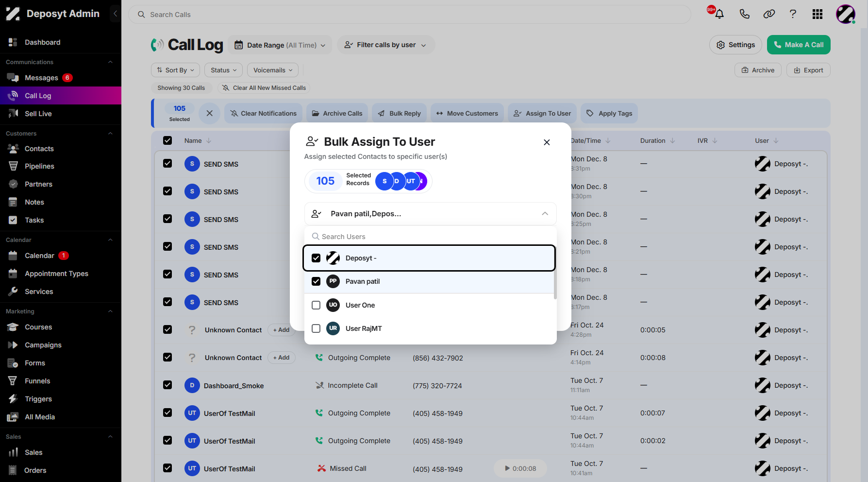The width and height of the screenshot is (868, 482).
Task: Open the link icon in top bar
Action: coord(769,14)
